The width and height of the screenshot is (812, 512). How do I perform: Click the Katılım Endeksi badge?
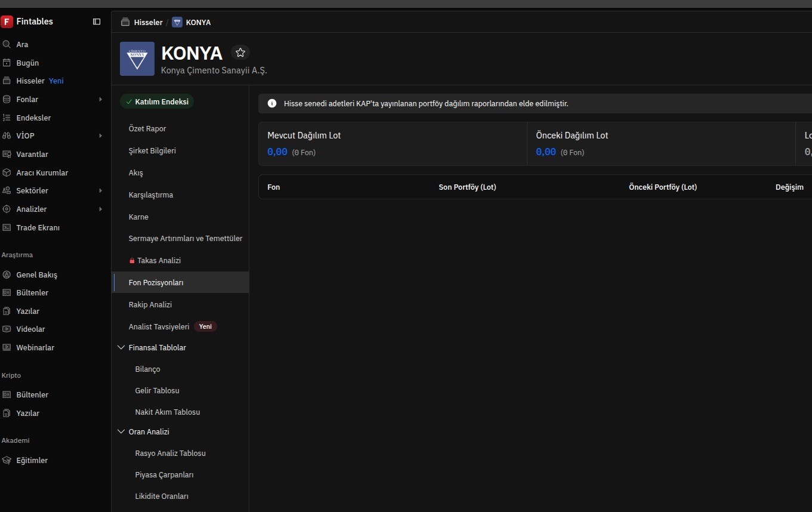(157, 101)
